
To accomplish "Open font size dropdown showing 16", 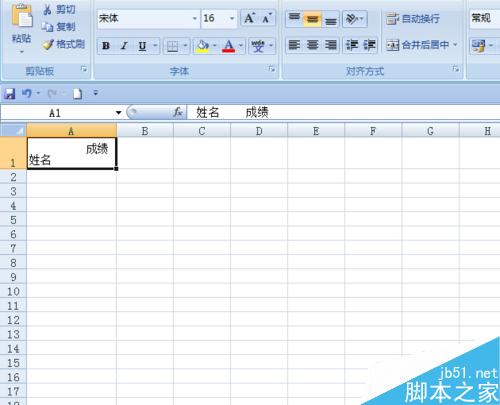I will coord(232,18).
